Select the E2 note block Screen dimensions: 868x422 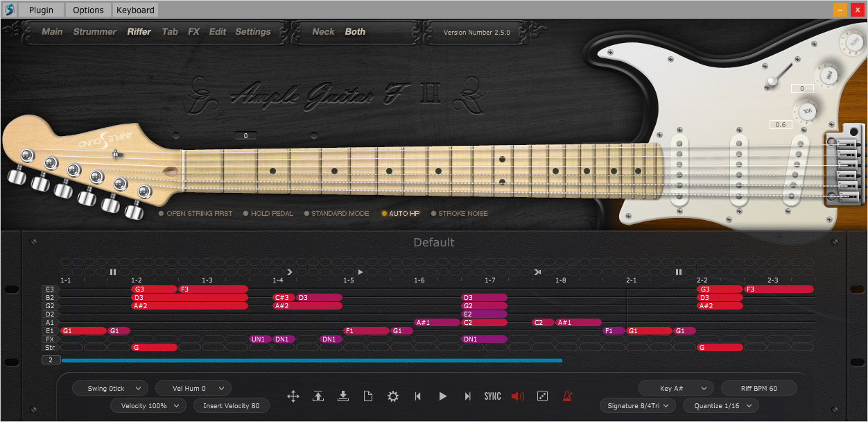point(485,314)
